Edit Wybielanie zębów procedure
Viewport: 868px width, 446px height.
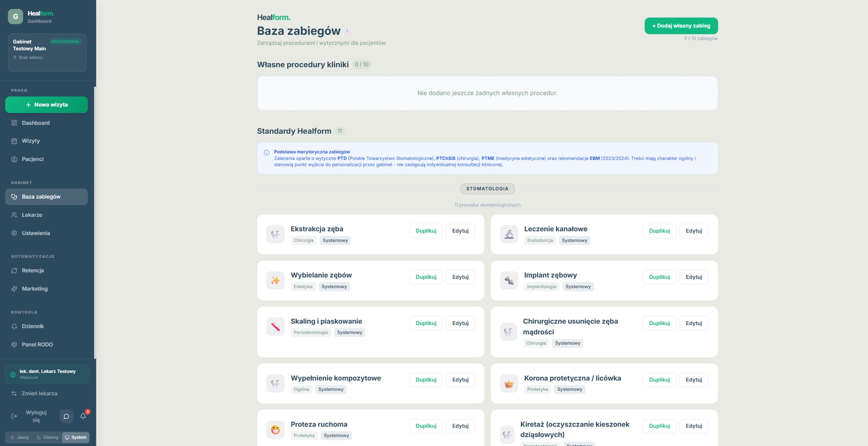[460, 277]
